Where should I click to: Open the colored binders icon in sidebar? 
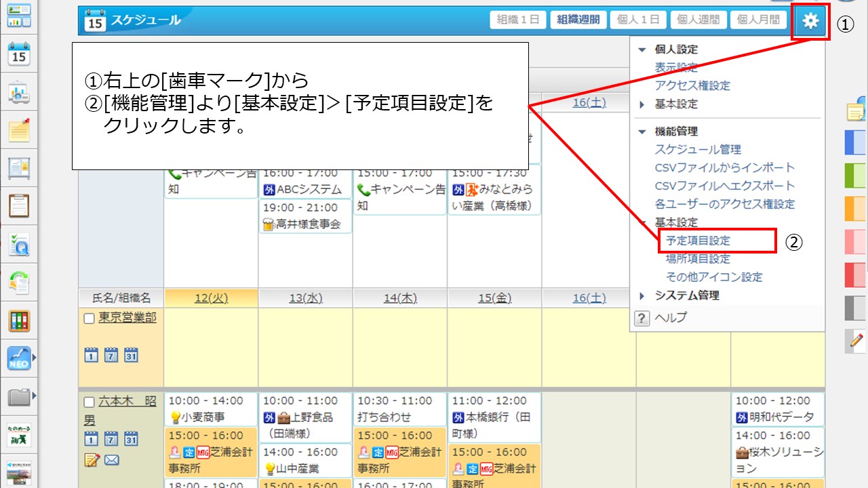[x=19, y=320]
